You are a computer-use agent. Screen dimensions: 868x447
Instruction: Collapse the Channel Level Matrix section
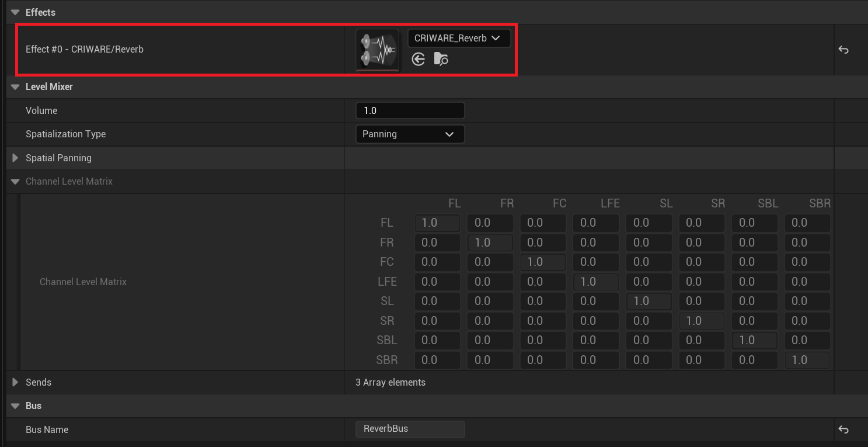point(15,181)
